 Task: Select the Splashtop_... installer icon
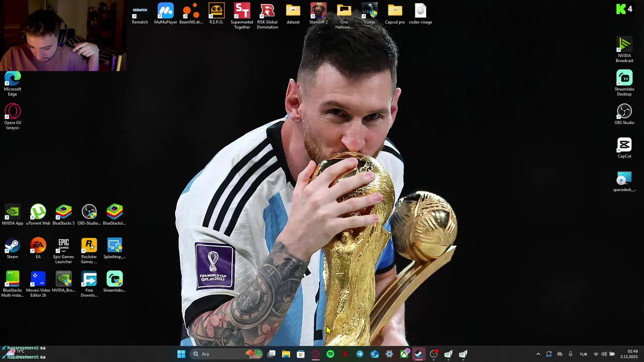tap(114, 248)
